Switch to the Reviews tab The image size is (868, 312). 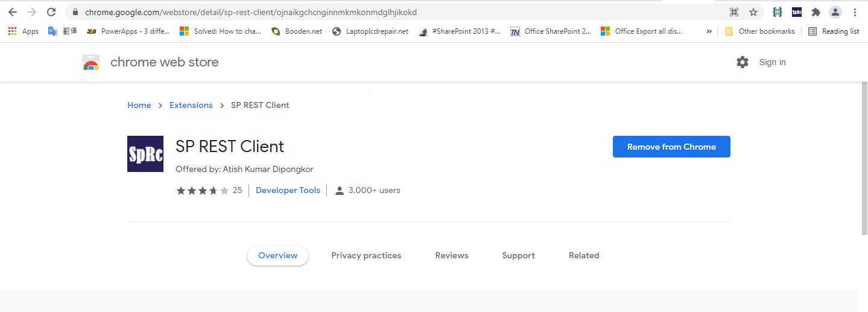point(452,256)
